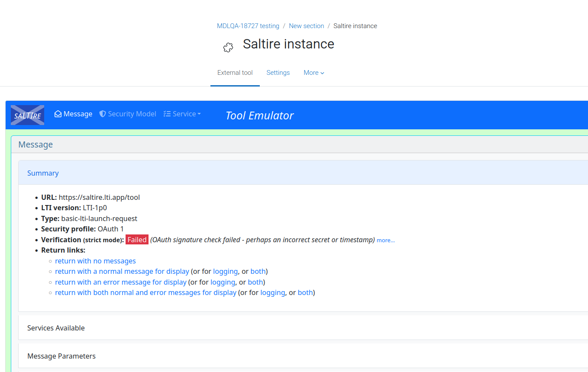Click the 'OAuth 1' security profile value
Image resolution: width=588 pixels, height=372 pixels.
[x=111, y=229]
